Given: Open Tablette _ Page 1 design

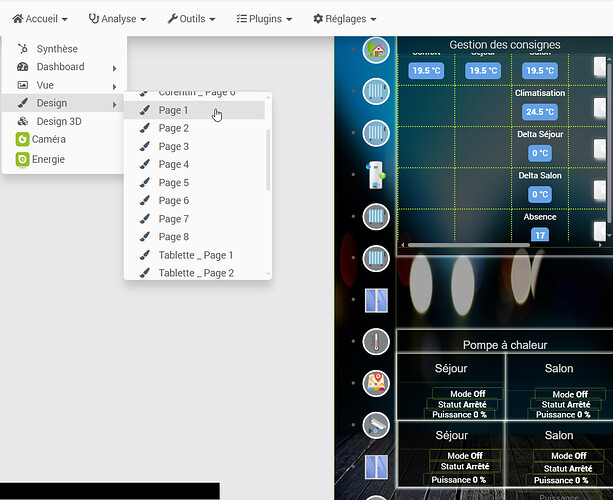Looking at the screenshot, I should [194, 255].
